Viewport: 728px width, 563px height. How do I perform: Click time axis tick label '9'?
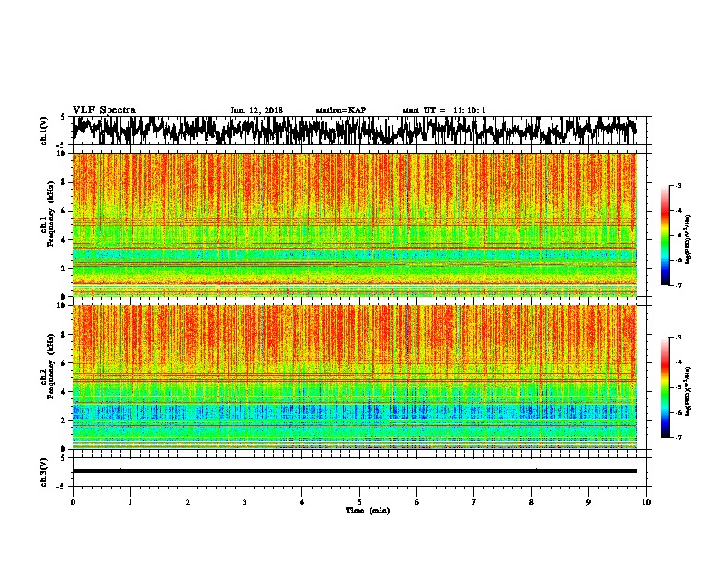pyautogui.click(x=588, y=501)
